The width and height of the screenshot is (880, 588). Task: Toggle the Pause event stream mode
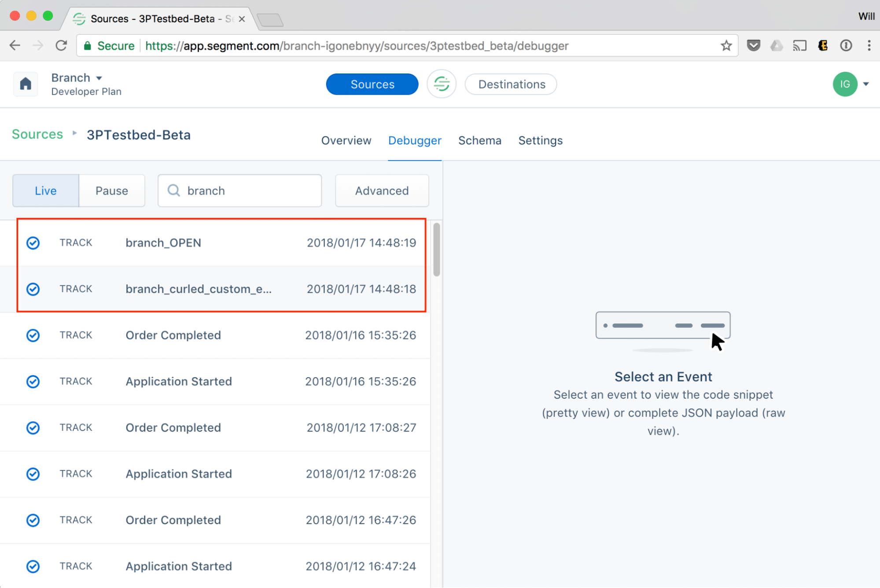click(x=112, y=190)
